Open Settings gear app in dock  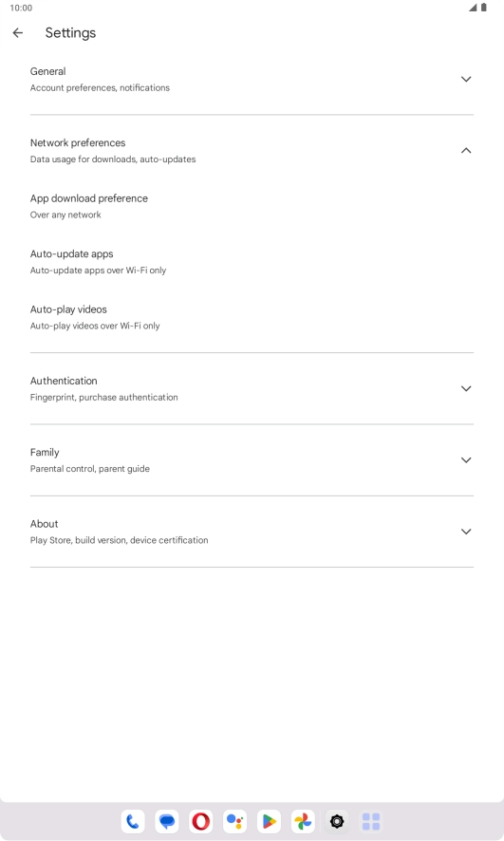coord(337,821)
